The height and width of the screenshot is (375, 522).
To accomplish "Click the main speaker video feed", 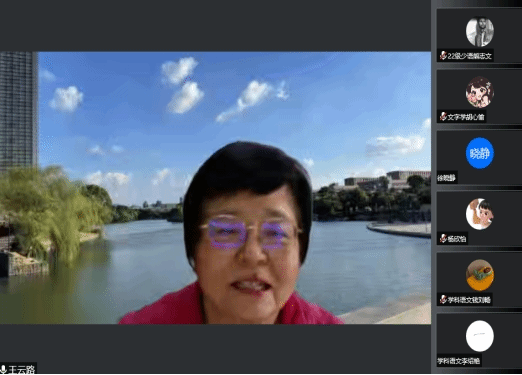I will pos(215,188).
